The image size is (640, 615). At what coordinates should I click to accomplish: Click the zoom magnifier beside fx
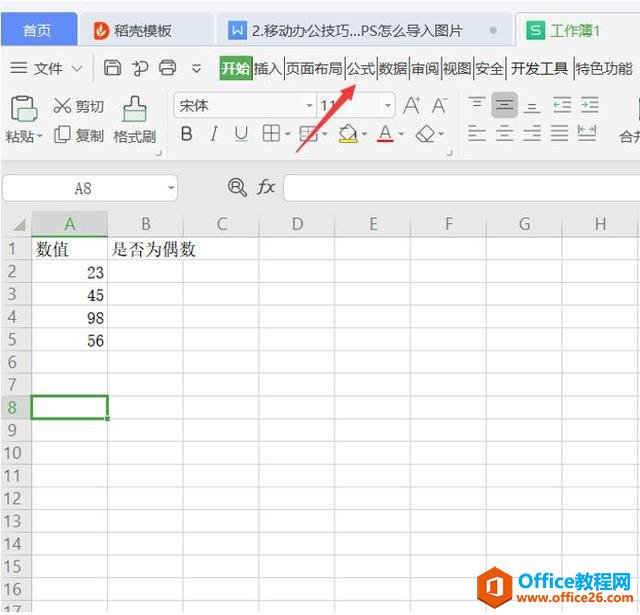click(x=237, y=188)
